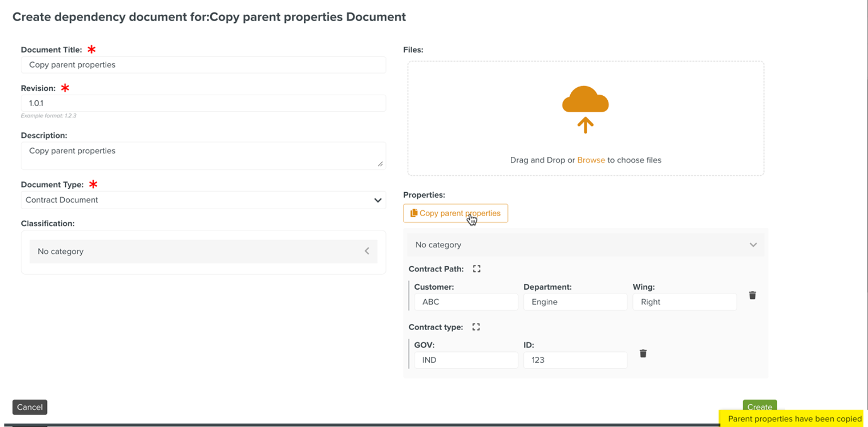Click the cloud upload icon
Viewport: 868px width, 427px height.
click(x=585, y=109)
